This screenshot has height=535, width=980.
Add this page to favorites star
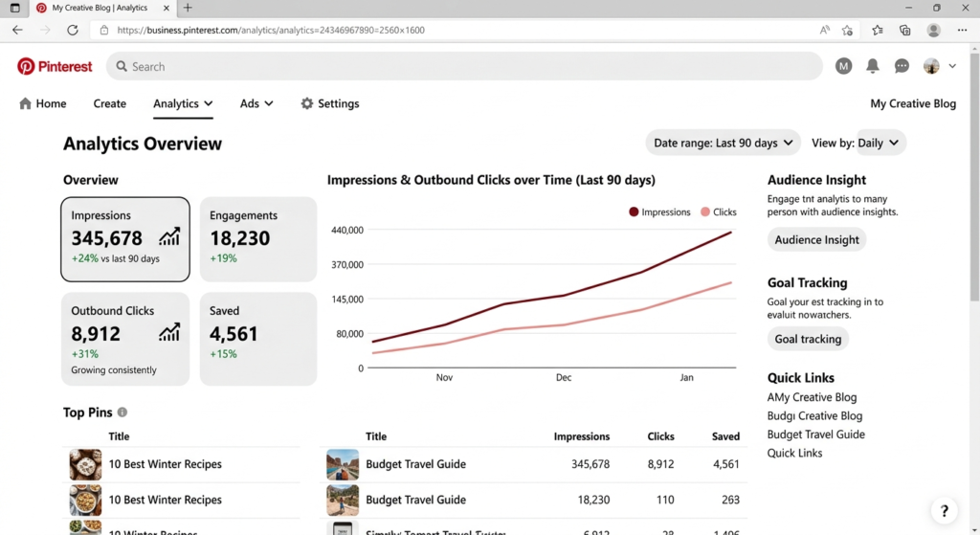click(x=847, y=30)
